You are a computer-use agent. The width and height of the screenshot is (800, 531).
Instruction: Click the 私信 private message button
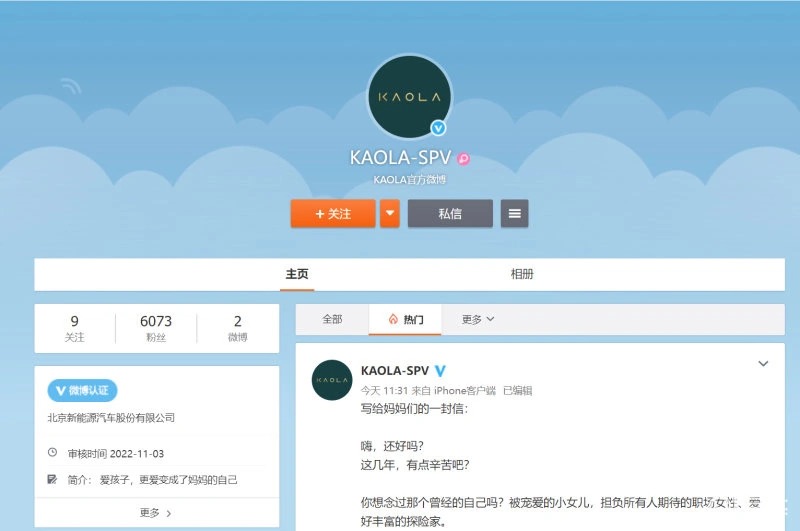point(450,214)
